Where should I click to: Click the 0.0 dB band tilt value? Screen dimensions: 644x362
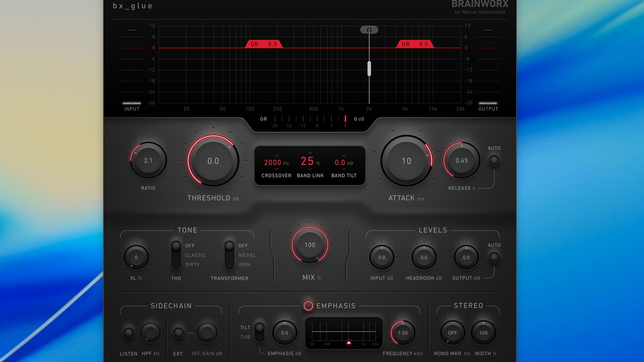pyautogui.click(x=344, y=163)
